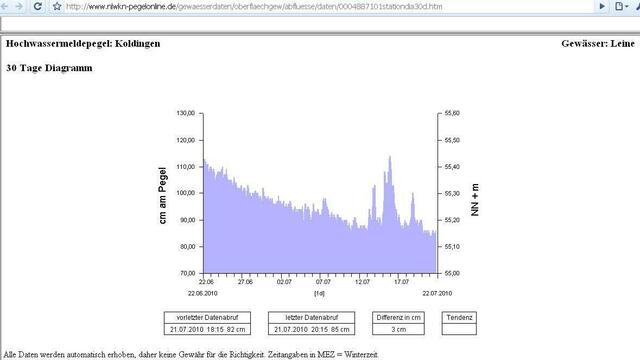Reload the page with the refresh icon

[x=38, y=6]
